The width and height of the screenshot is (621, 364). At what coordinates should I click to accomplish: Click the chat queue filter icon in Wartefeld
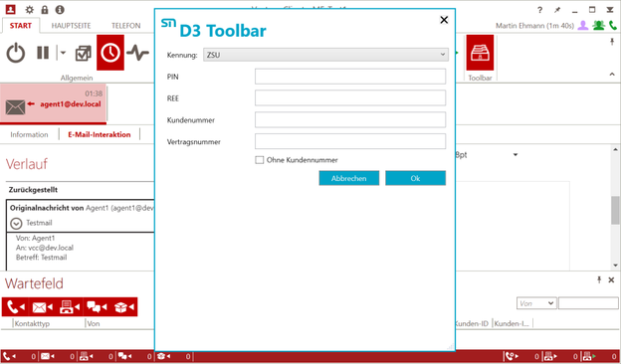click(x=98, y=307)
